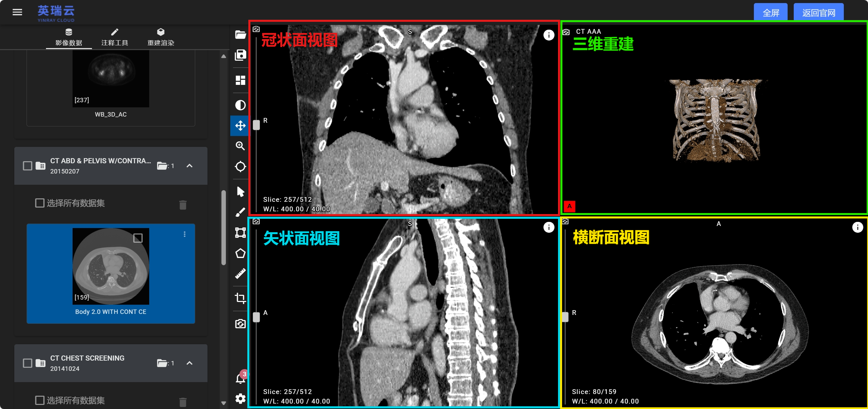This screenshot has height=409, width=868.
Task: Toggle select all datasets under CT ABD
Action: click(x=40, y=203)
